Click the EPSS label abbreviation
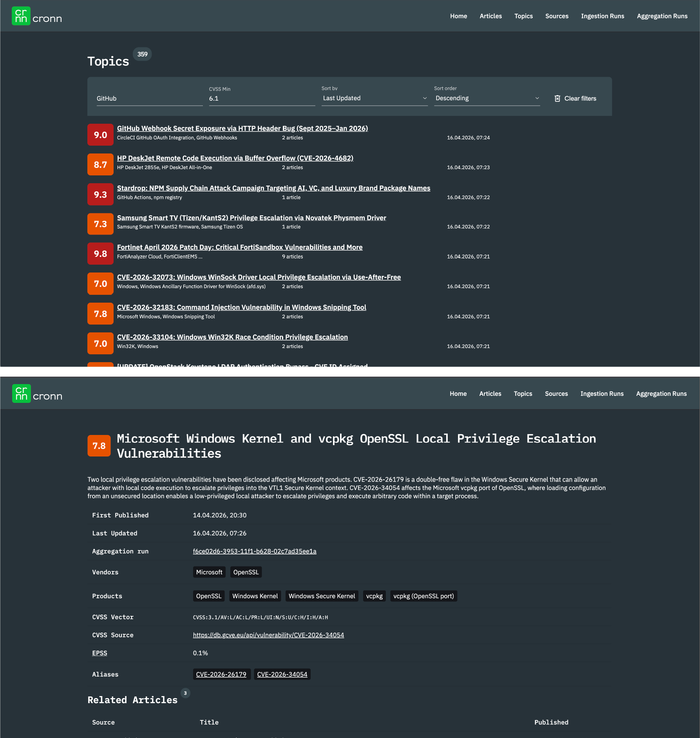700x738 pixels. tap(99, 653)
